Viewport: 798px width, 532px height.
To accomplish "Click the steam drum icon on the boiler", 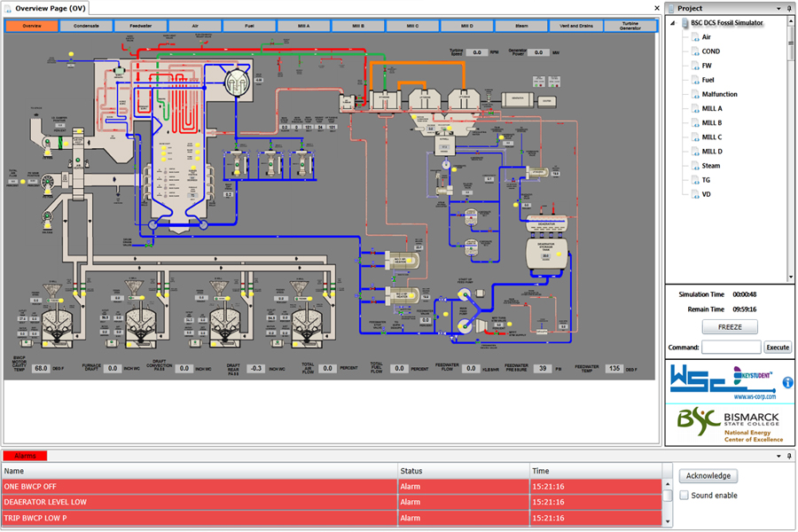I will tap(236, 82).
